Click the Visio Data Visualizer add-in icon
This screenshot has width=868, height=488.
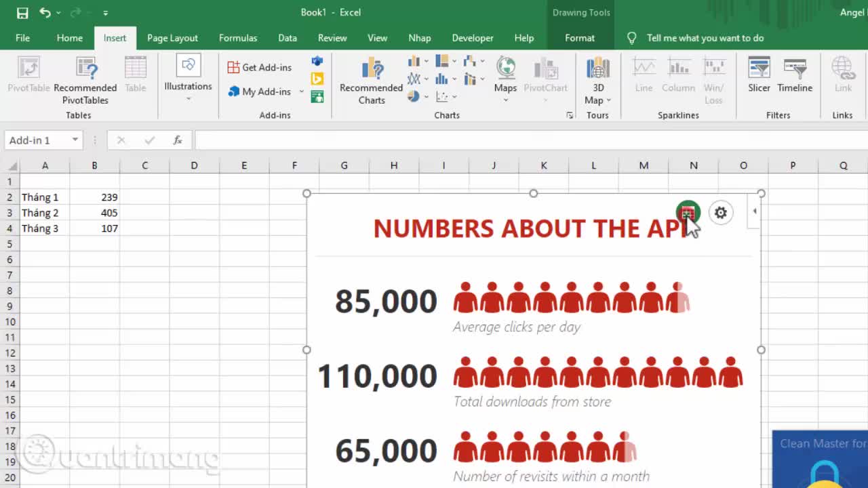[x=317, y=62]
